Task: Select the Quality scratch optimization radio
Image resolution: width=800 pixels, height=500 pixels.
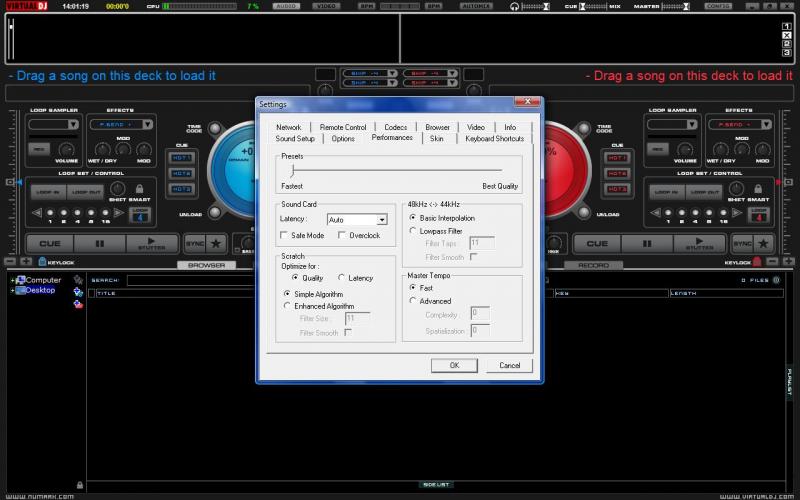Action: (295, 278)
